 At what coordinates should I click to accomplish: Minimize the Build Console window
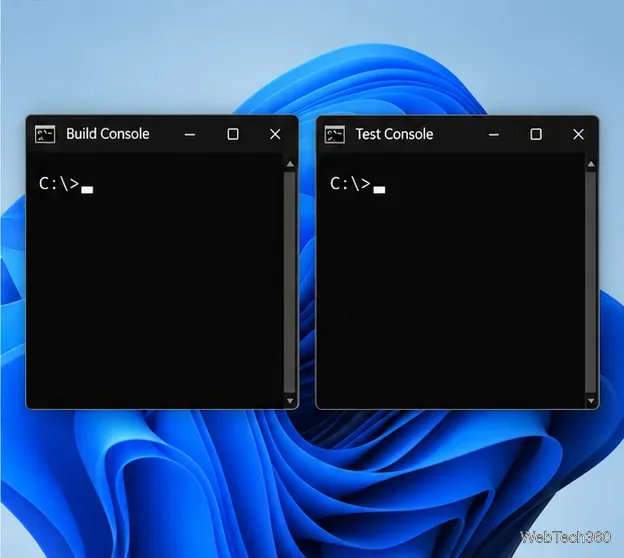190,135
